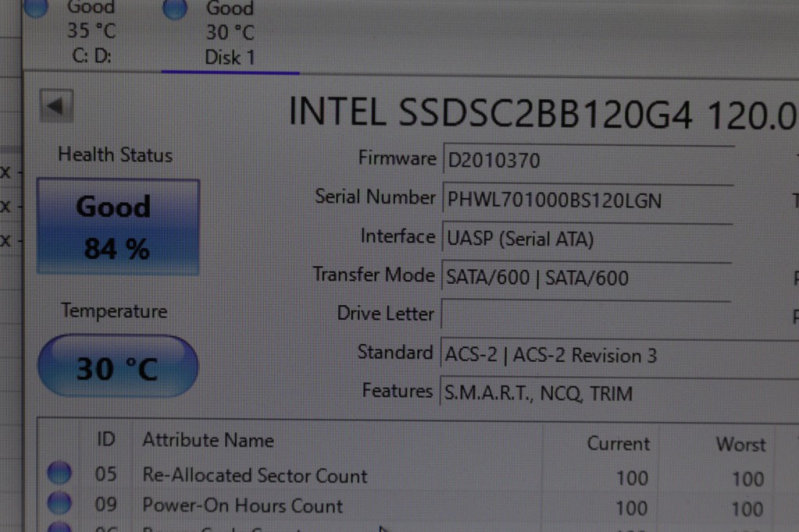Click status orb of Power-On Hours Count row
The width and height of the screenshot is (799, 532).
pyautogui.click(x=59, y=504)
